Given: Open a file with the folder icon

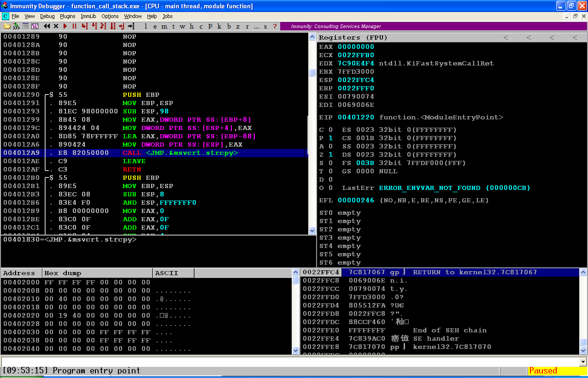Looking at the screenshot, I should [x=7, y=26].
